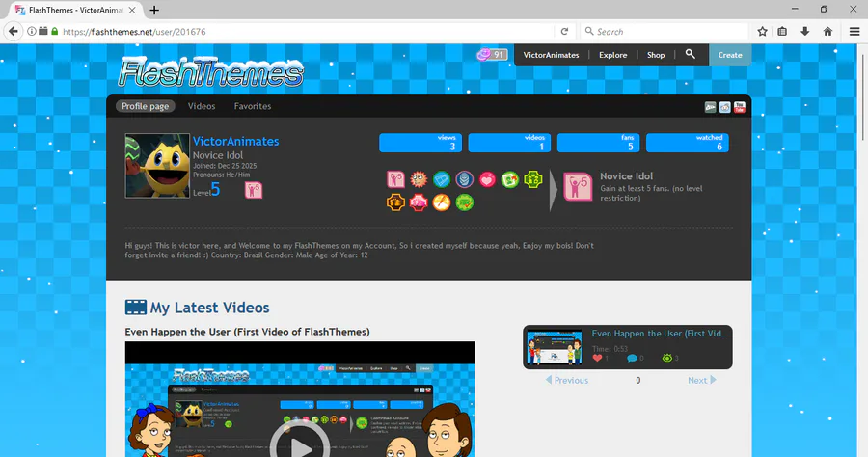Click the browser Search field
868x457 pixels.
pyautogui.click(x=665, y=32)
